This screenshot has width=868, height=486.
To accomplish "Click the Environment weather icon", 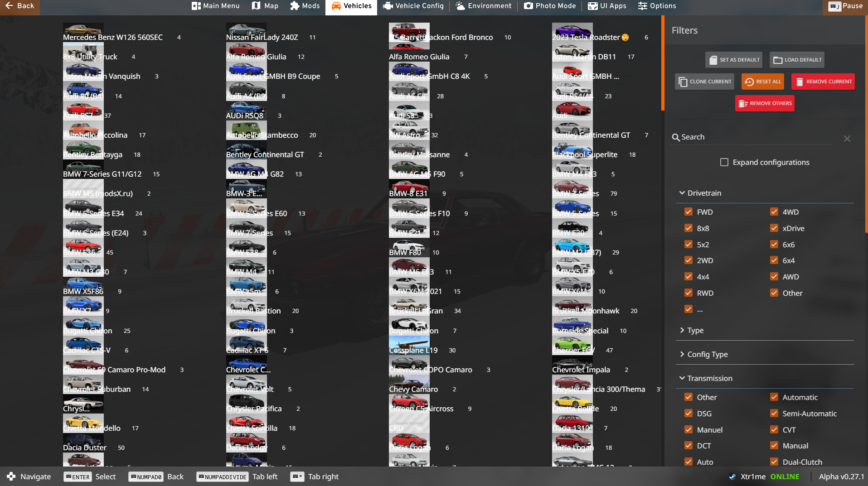I will pos(460,6).
